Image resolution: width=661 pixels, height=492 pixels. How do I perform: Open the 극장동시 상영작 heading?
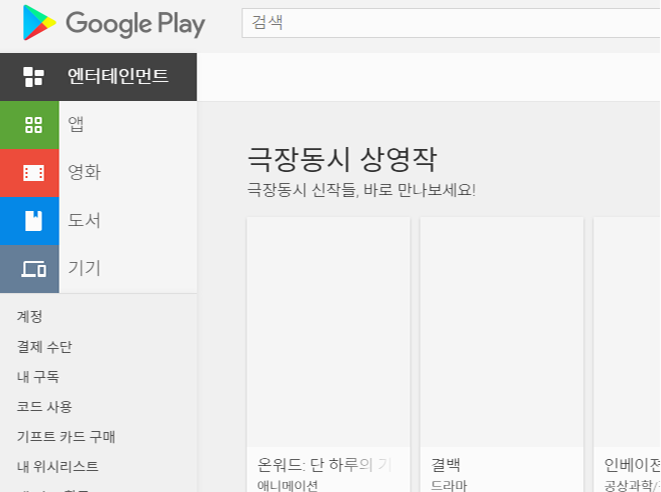342,159
